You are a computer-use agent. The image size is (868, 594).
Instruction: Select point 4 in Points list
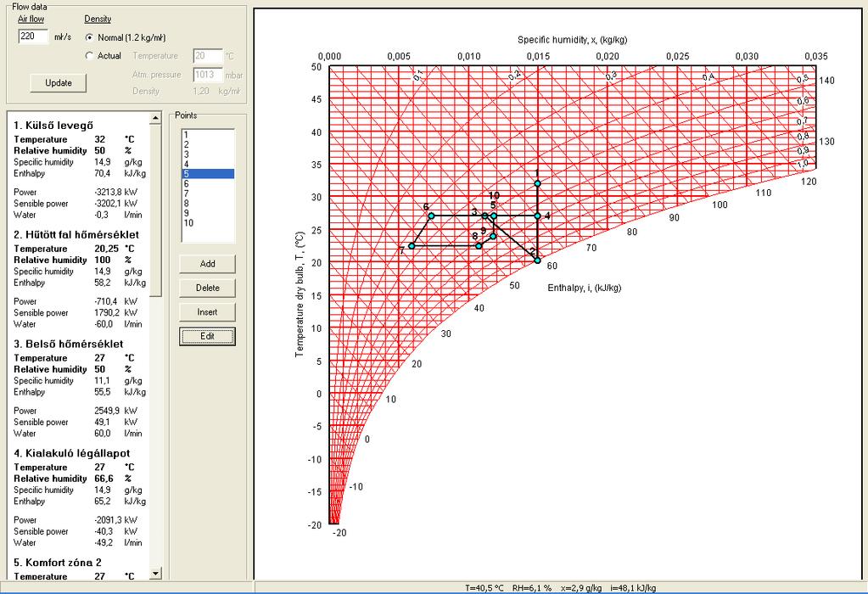tap(208, 164)
